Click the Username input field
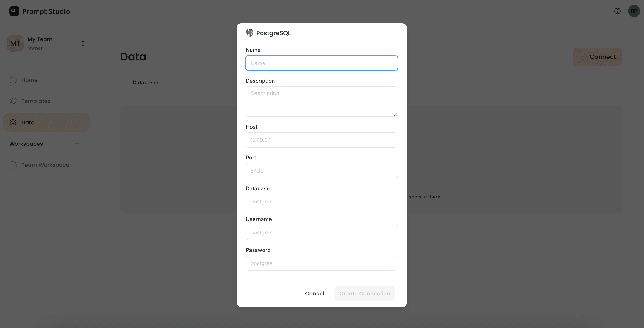Screen dimensions: 644x328 (x=322, y=232)
